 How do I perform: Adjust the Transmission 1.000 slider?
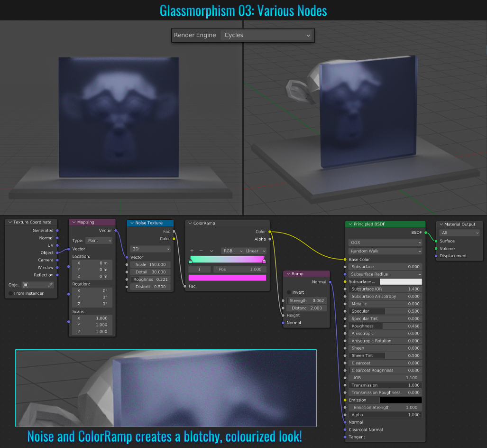click(385, 385)
